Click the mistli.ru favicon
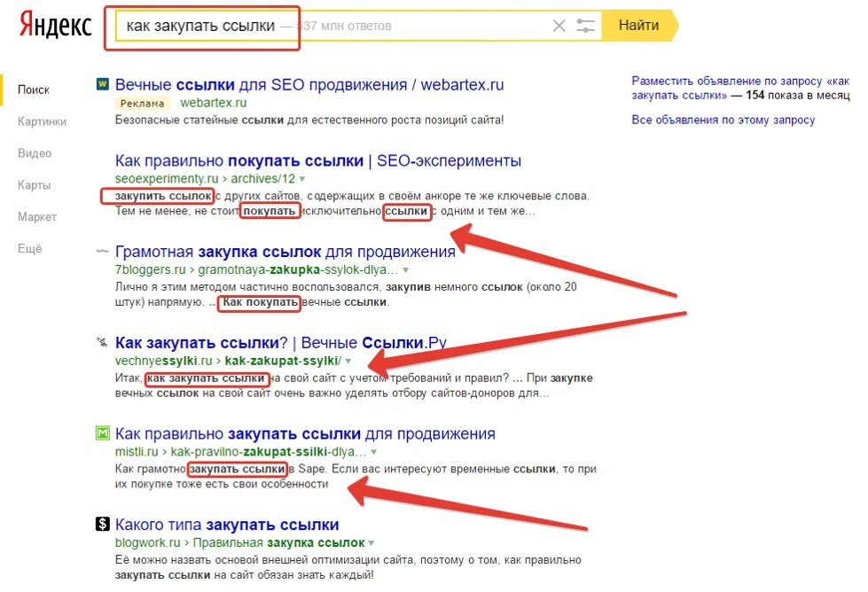 tap(103, 433)
